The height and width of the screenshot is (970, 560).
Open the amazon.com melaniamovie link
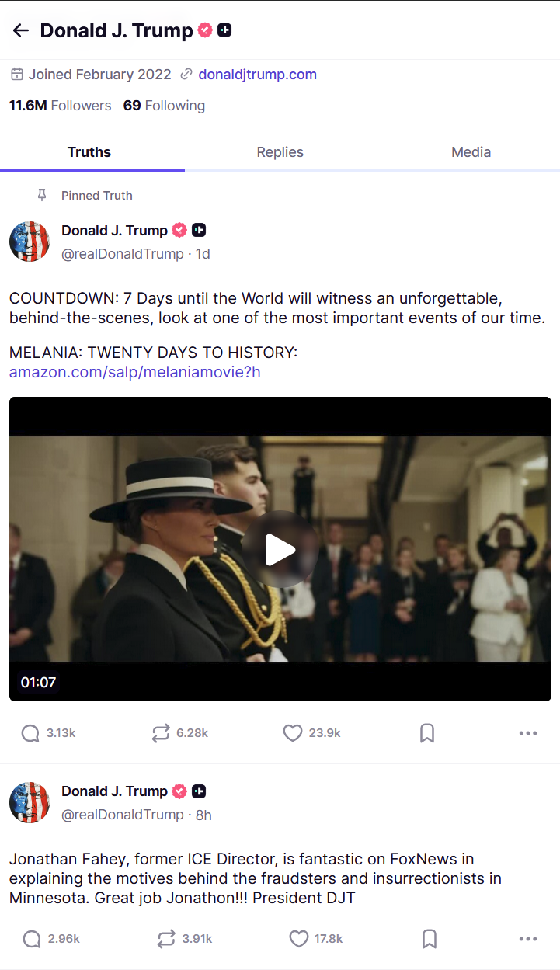134,372
